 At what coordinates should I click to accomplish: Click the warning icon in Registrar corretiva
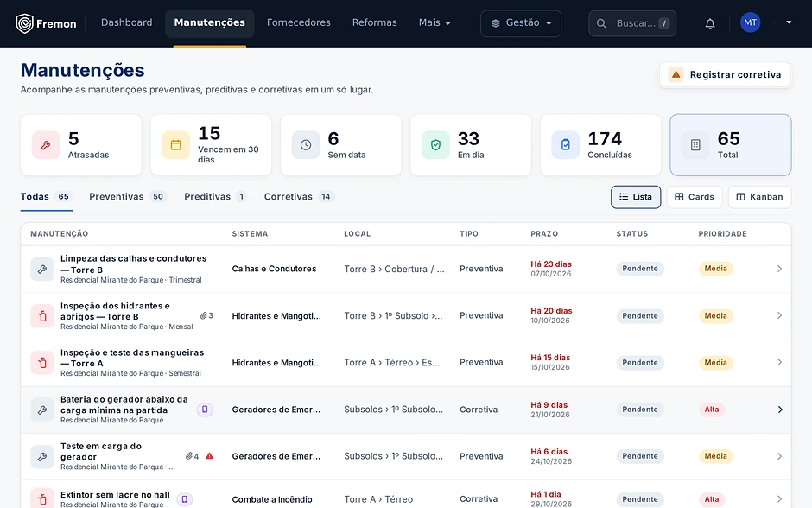point(676,74)
